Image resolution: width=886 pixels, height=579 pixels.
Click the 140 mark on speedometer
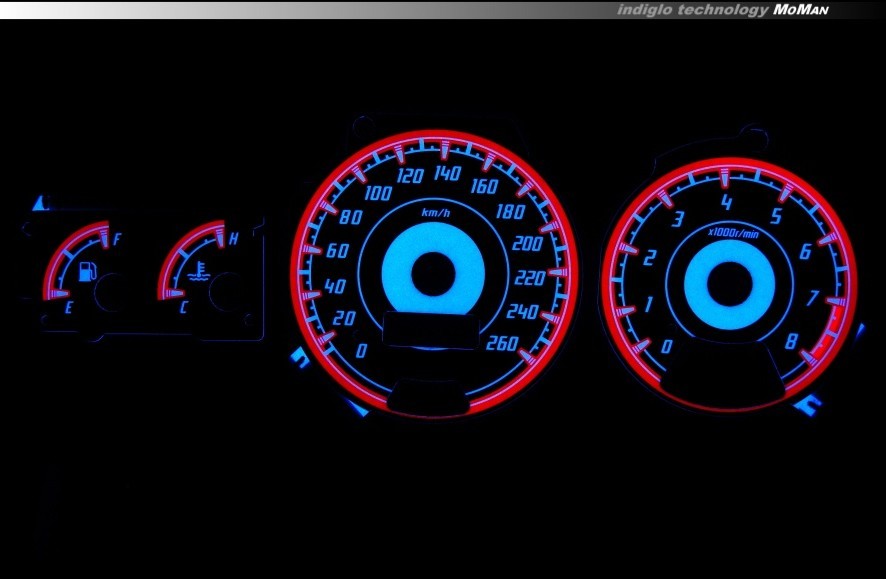click(x=446, y=175)
